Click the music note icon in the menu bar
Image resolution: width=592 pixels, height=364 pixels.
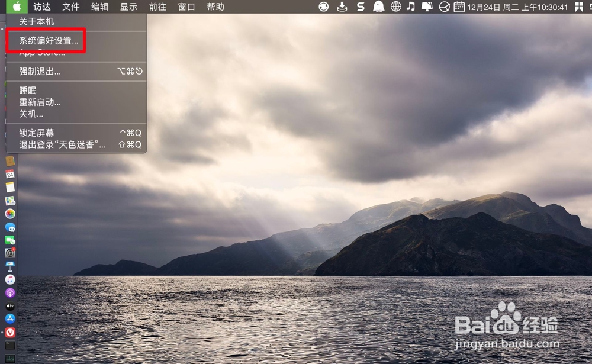411,7
